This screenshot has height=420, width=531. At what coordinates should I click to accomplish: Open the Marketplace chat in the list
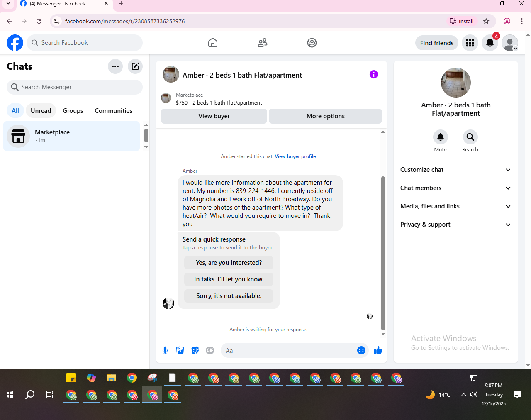(x=72, y=136)
